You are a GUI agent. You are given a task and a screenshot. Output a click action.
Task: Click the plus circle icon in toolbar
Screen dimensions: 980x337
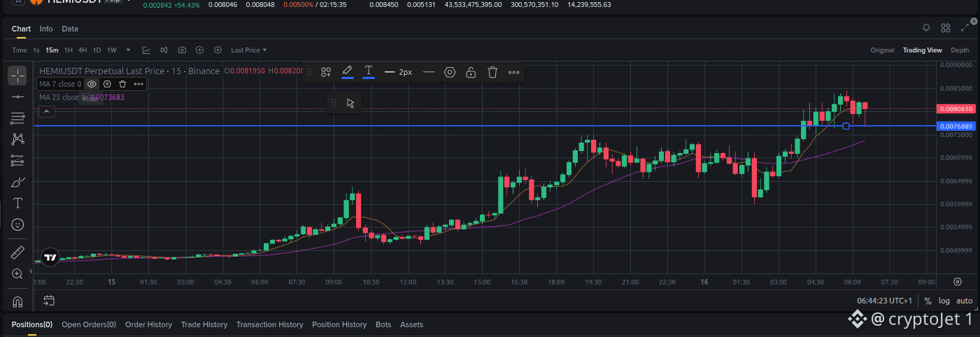point(199,50)
